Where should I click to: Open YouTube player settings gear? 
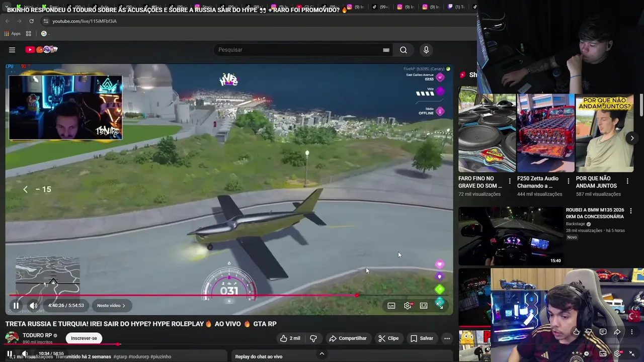point(408,306)
